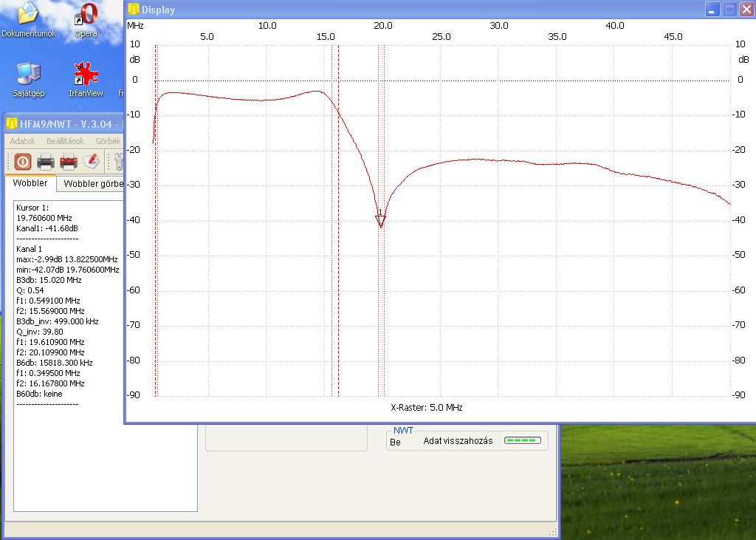The width and height of the screenshot is (756, 540).
Task: Click the cursor 1 triangle marker on curve
Action: pyautogui.click(x=381, y=221)
